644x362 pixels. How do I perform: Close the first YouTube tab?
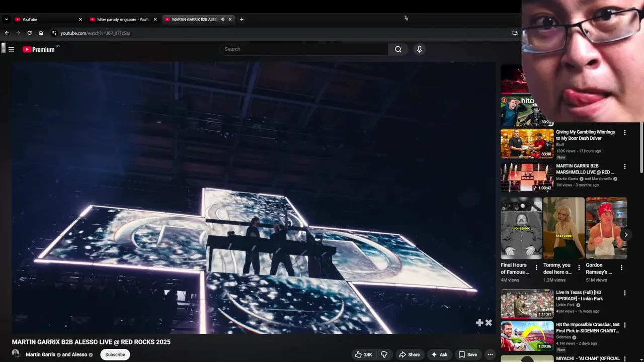[80, 20]
